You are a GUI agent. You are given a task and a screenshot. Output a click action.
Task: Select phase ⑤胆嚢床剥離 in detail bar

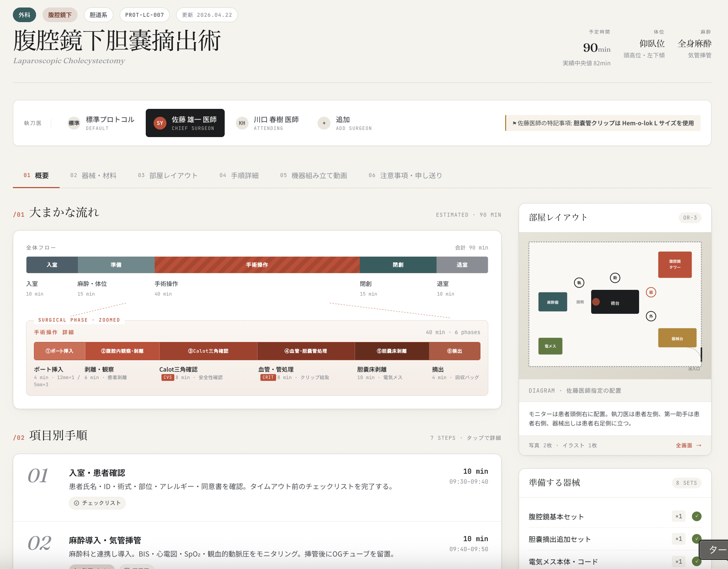(x=392, y=351)
